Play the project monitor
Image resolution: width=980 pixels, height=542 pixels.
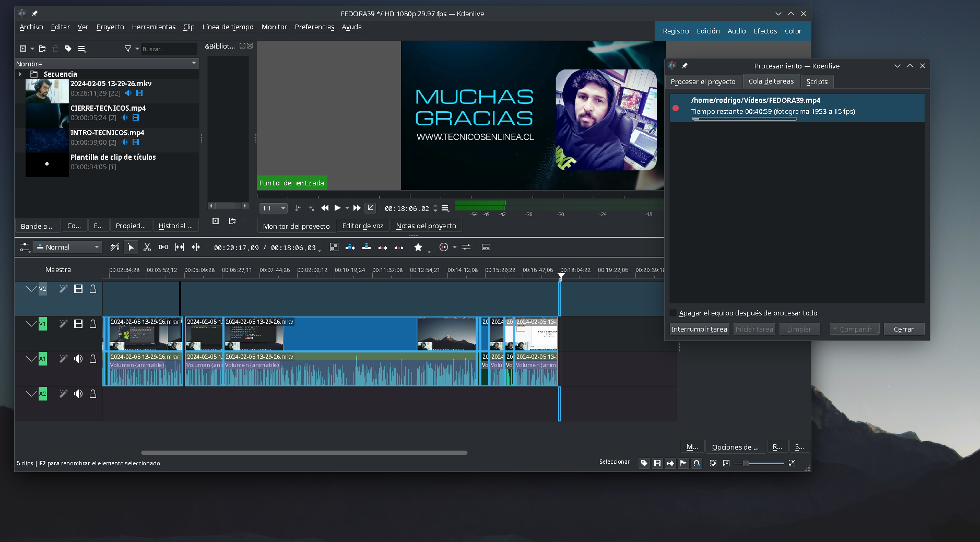tap(338, 208)
